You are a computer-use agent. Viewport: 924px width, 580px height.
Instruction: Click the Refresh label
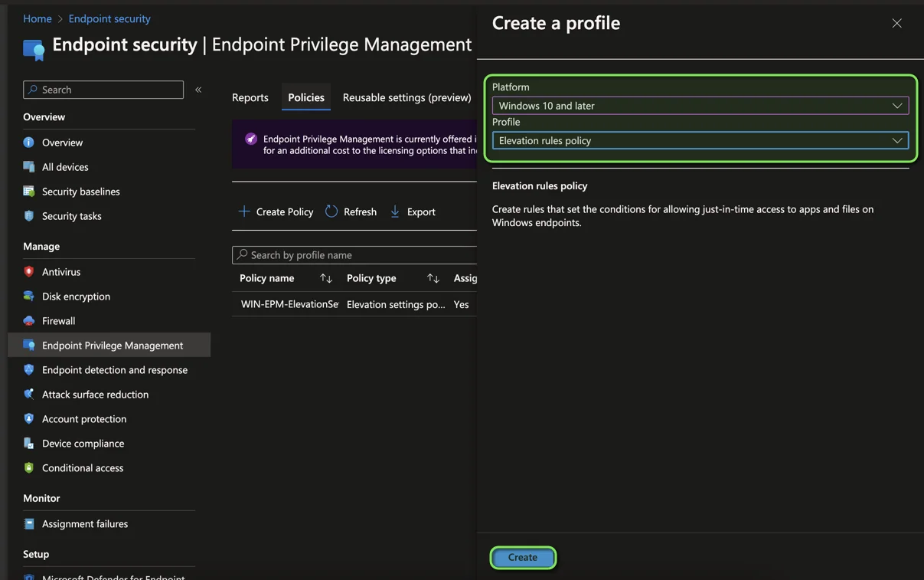[360, 212]
